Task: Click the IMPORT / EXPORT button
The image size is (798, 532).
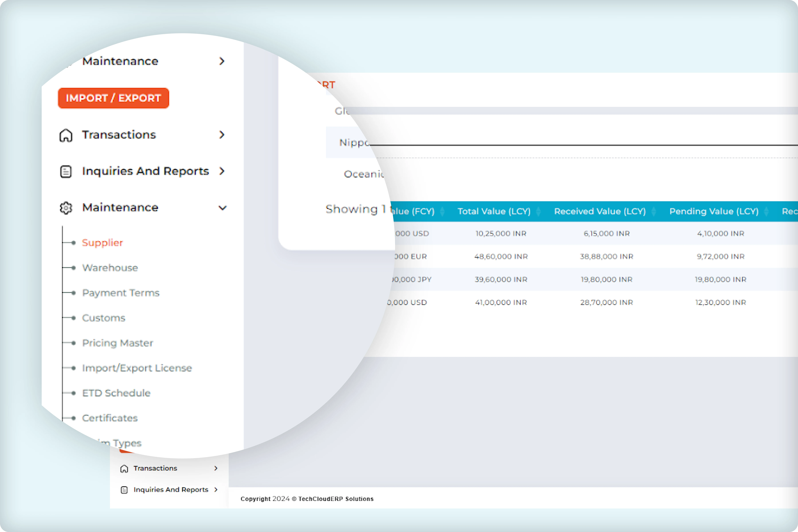Action: tap(113, 98)
